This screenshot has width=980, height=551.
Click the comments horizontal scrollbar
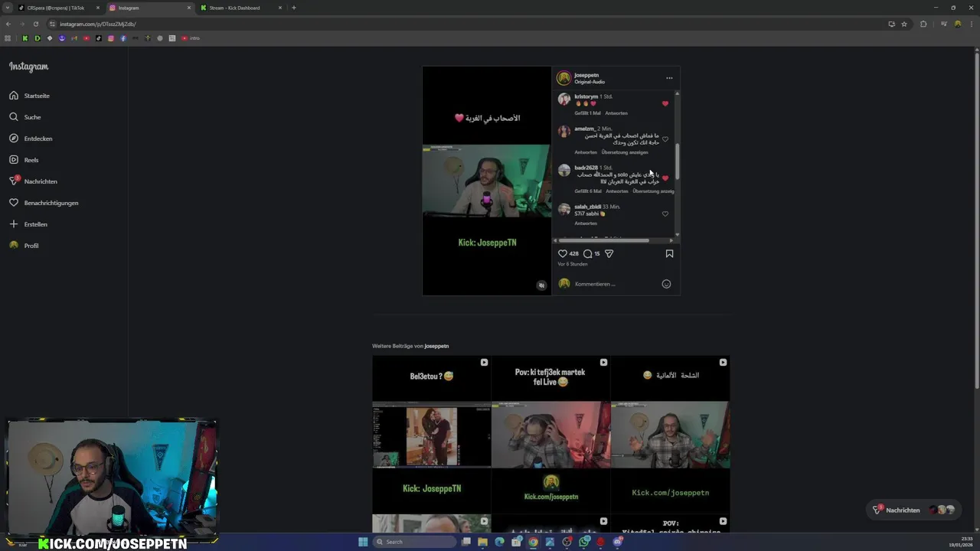point(606,240)
